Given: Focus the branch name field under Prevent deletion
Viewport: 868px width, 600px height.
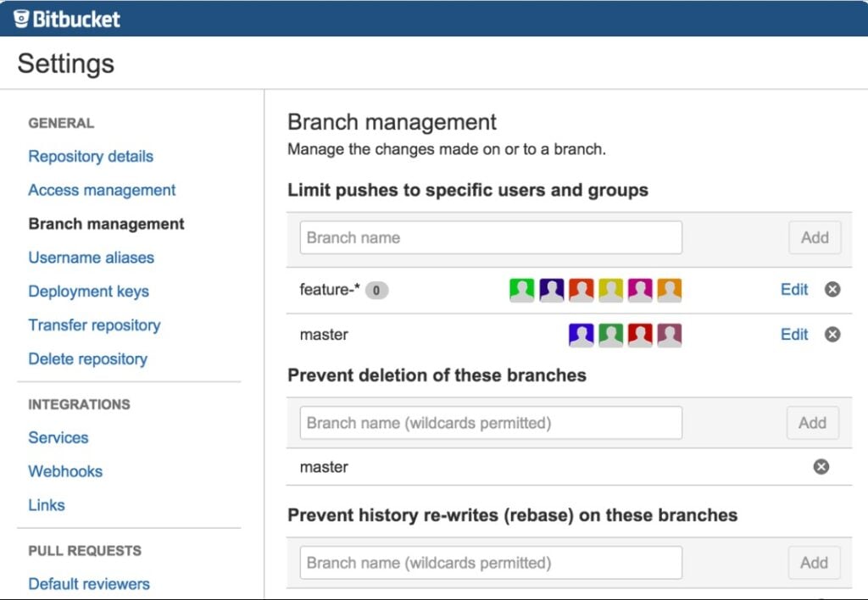Looking at the screenshot, I should point(491,423).
